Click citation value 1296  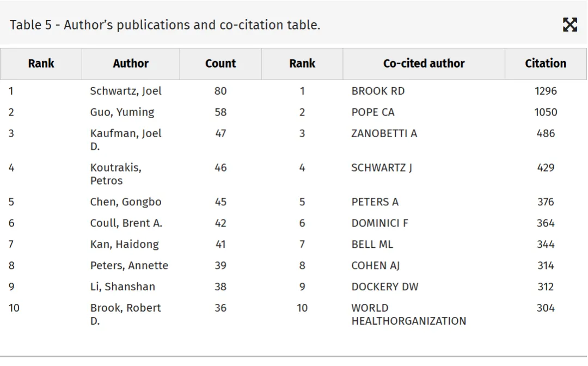click(x=546, y=91)
